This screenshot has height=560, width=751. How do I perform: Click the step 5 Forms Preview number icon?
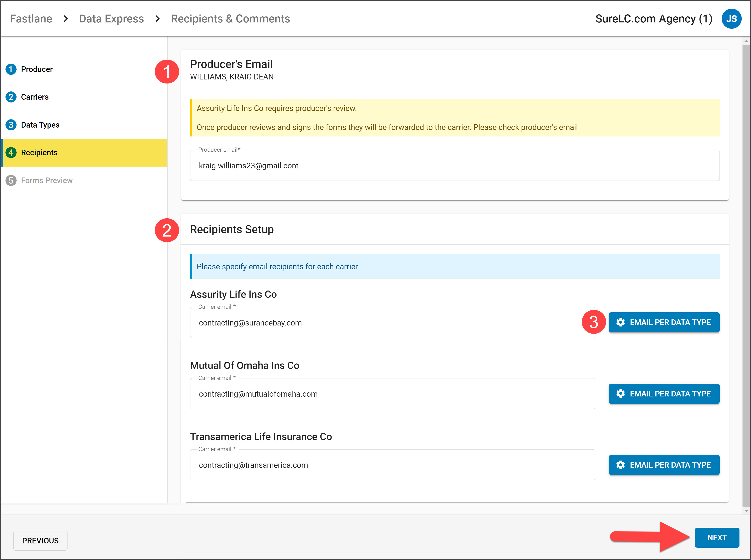click(x=11, y=180)
